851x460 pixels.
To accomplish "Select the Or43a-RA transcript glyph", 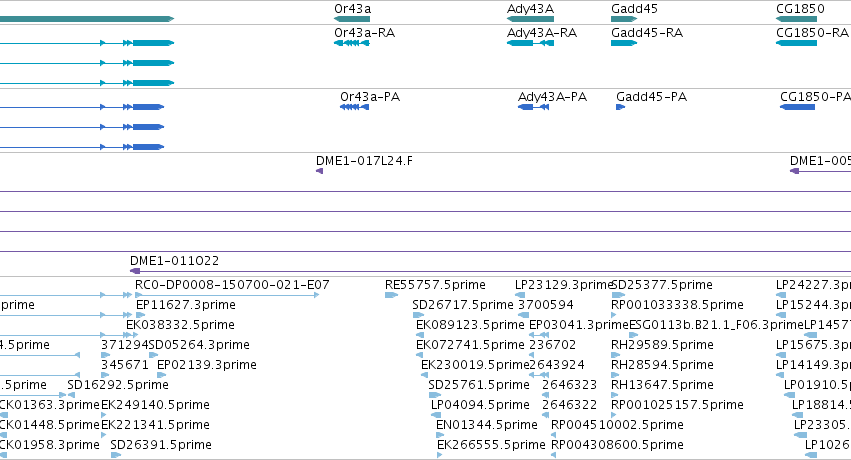I will coord(352,43).
